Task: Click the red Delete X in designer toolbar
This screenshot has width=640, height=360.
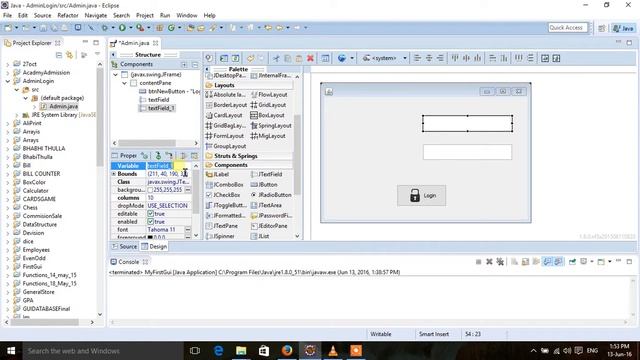Action: pyautogui.click(x=310, y=58)
